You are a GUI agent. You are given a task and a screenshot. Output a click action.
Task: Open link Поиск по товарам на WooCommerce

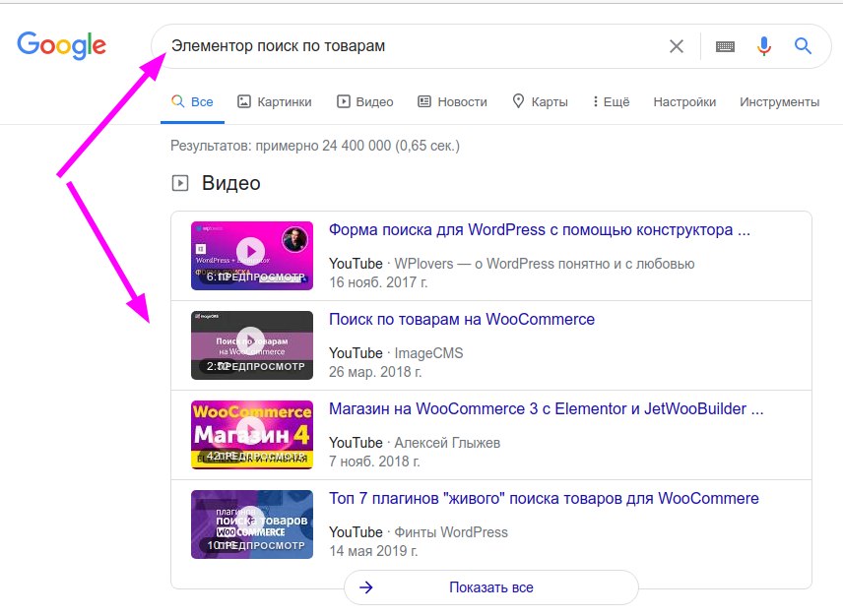point(462,319)
